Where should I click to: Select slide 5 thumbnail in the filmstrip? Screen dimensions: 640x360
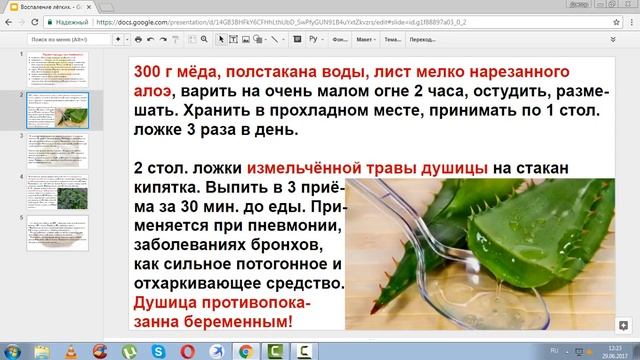[x=58, y=233]
